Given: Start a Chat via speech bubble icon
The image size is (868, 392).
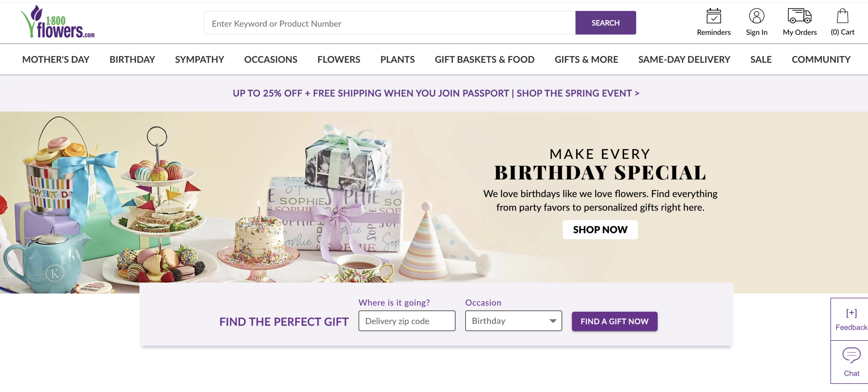Looking at the screenshot, I should [851, 355].
